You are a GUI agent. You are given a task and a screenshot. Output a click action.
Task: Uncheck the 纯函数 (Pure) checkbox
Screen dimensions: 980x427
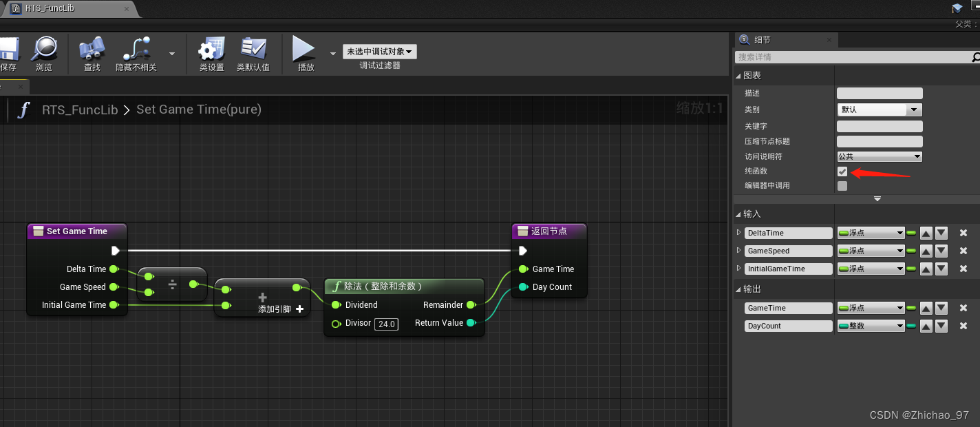842,171
